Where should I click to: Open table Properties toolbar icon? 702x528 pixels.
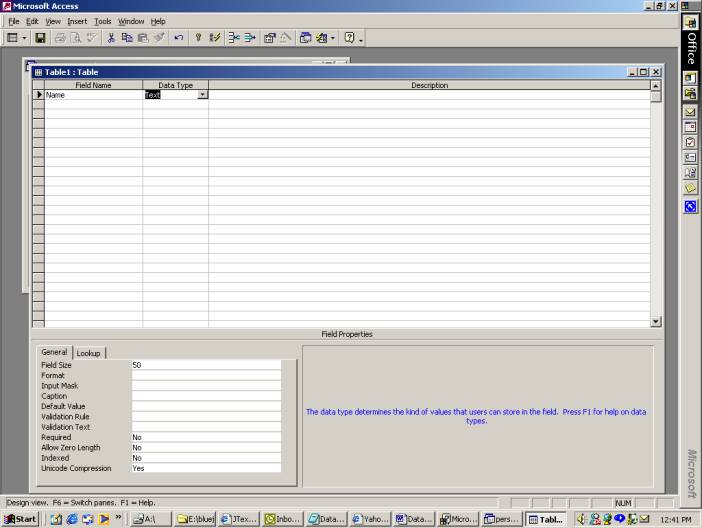point(270,38)
